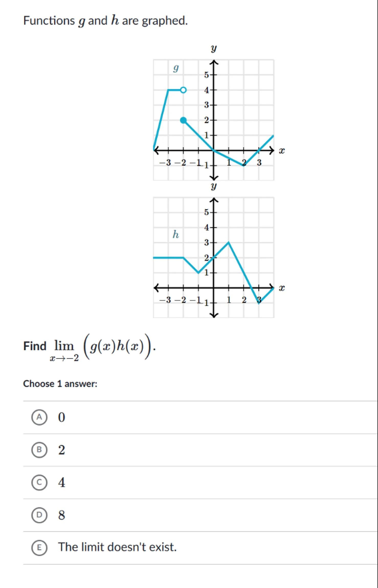Click the "Choose 1 answer:" heading
This screenshot has height=588, width=378.
point(60,384)
